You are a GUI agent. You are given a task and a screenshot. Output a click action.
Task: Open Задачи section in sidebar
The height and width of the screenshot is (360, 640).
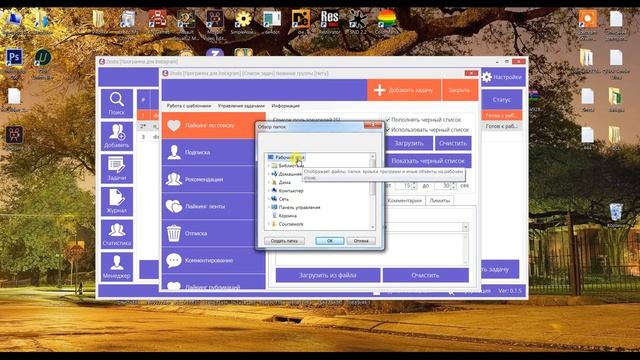click(117, 169)
